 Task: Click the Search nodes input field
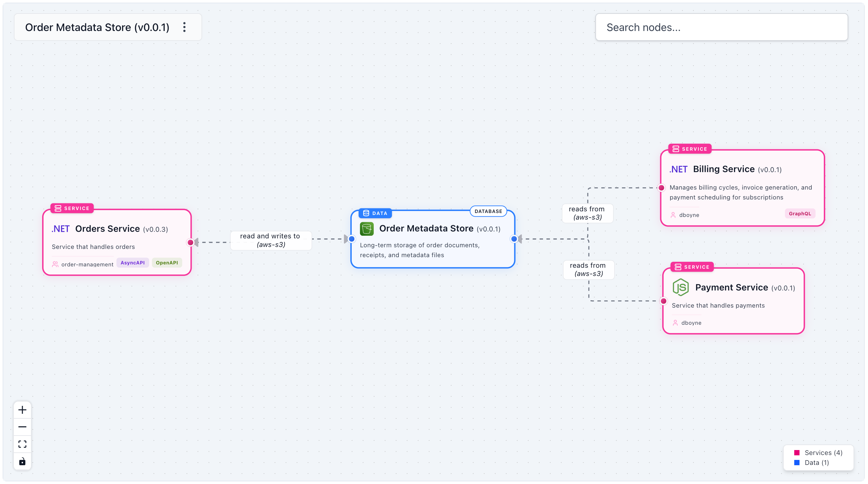coord(722,27)
